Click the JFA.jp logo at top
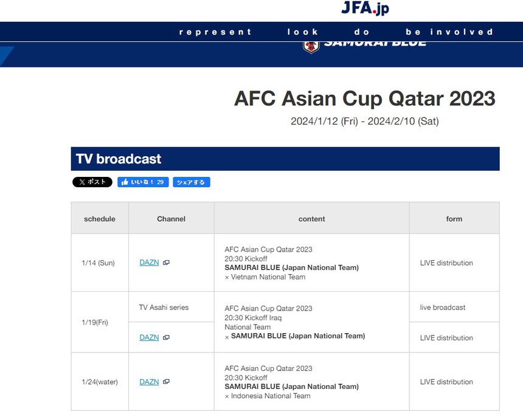Viewport: 523px width, 420px height. pos(365,9)
